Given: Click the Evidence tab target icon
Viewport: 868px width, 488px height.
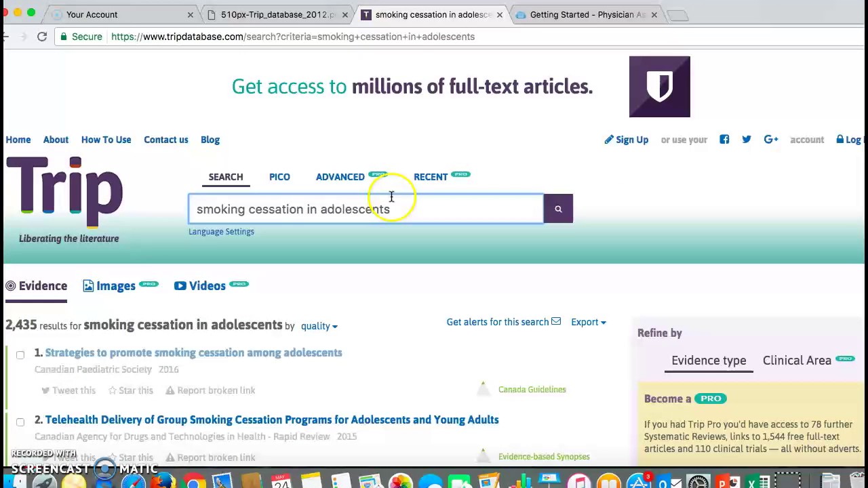Looking at the screenshot, I should [11, 286].
